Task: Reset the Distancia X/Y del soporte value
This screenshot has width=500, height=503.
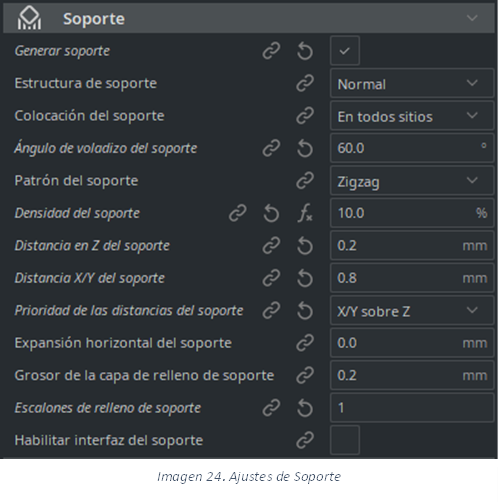Action: tap(305, 278)
